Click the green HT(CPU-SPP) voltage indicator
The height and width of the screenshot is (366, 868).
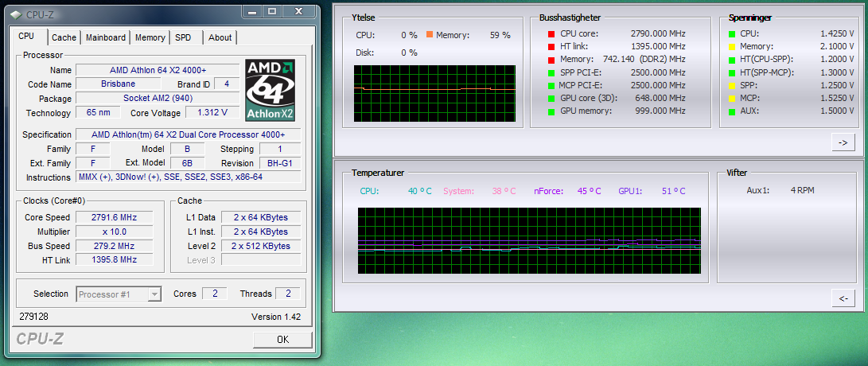click(x=732, y=59)
